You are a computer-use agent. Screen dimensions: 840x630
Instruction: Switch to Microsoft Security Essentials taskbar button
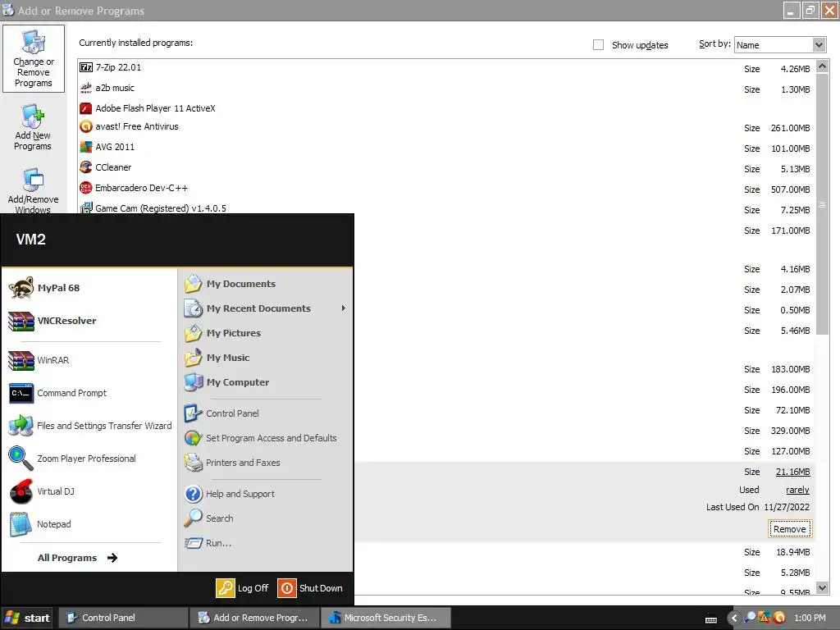[386, 619]
